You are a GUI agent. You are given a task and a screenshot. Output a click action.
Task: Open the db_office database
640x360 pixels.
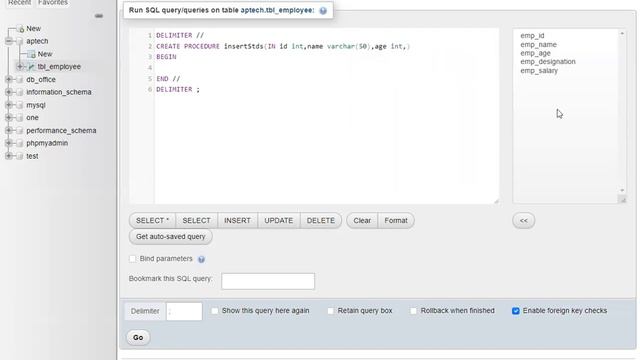pos(41,80)
